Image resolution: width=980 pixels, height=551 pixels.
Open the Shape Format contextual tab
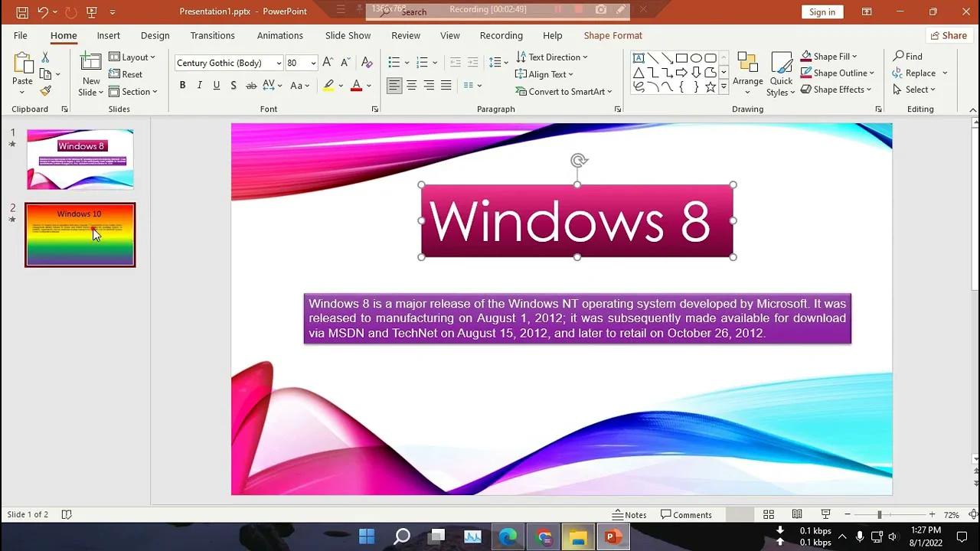(x=612, y=35)
